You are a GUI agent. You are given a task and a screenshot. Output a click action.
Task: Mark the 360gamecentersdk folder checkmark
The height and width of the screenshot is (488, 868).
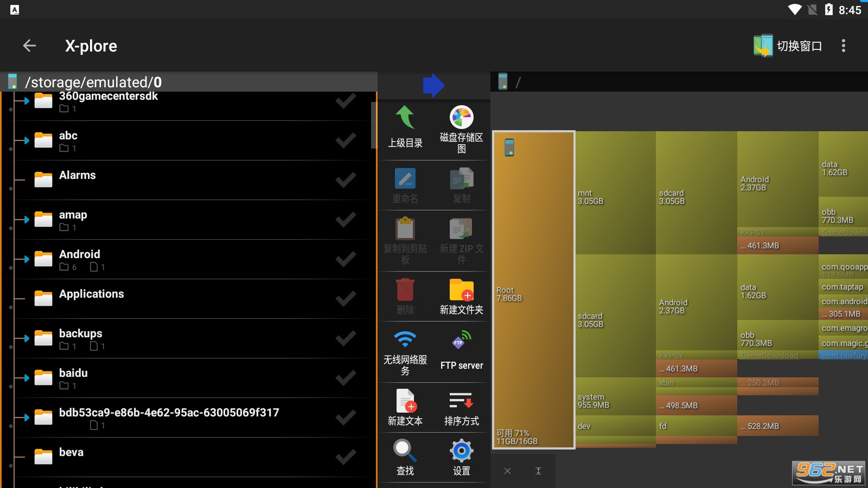pos(346,101)
